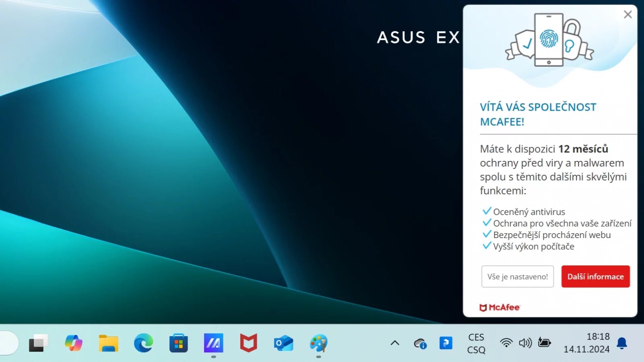Open the Paint app icon

tap(319, 343)
